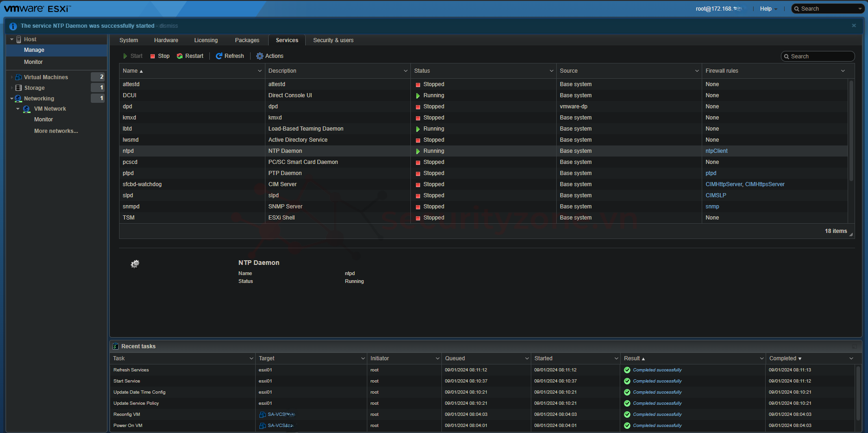The width and height of the screenshot is (868, 433).
Task: Click the Recent tasks panel icon
Action: (x=115, y=346)
